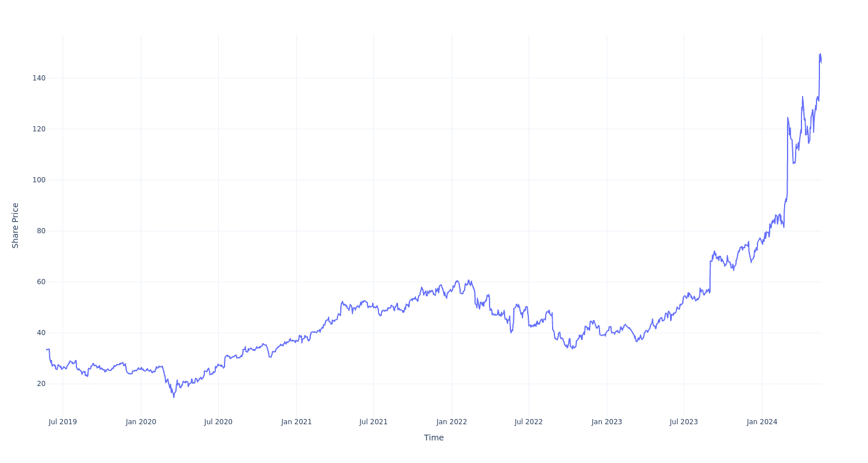Click the 100 y-axis tick label
Viewport: 868px width, 463px height.
coord(39,180)
